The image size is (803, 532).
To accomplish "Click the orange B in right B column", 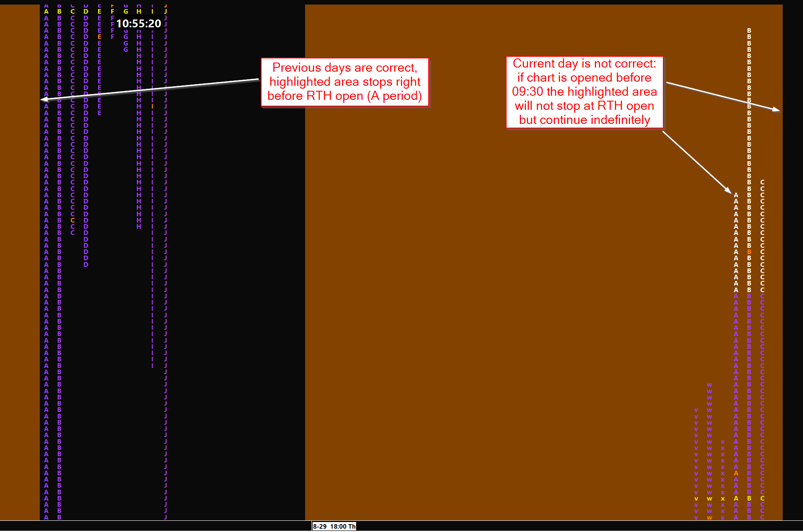I will pos(749,252).
